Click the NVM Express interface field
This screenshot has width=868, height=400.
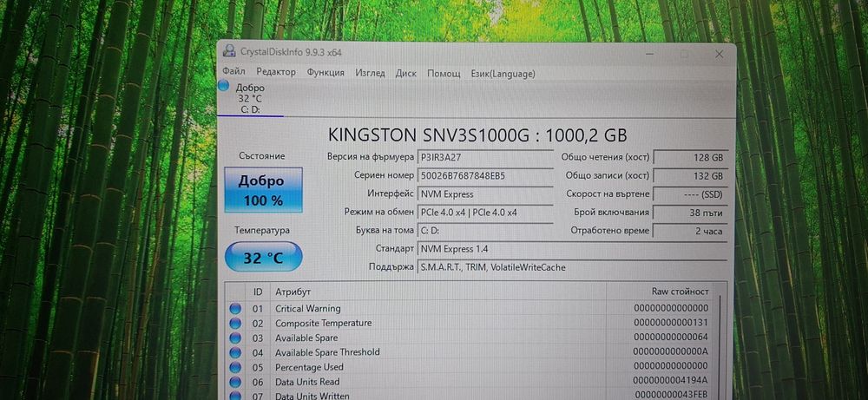[x=485, y=194]
